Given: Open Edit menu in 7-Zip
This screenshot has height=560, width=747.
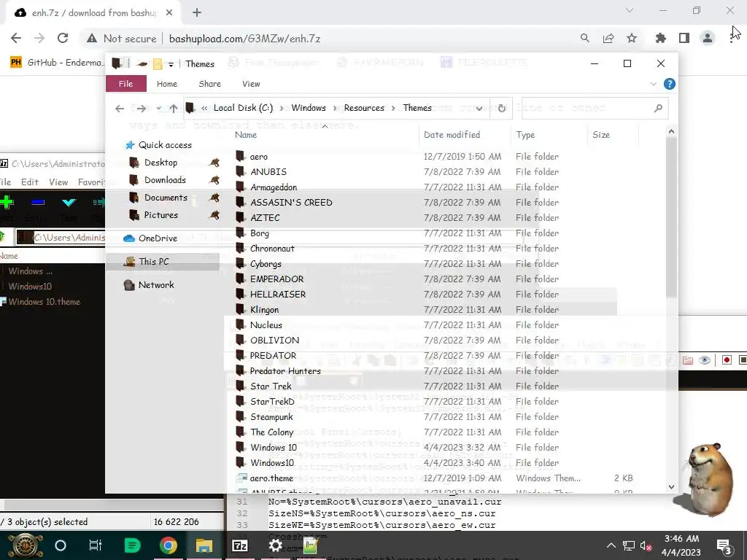Looking at the screenshot, I should [x=29, y=182].
